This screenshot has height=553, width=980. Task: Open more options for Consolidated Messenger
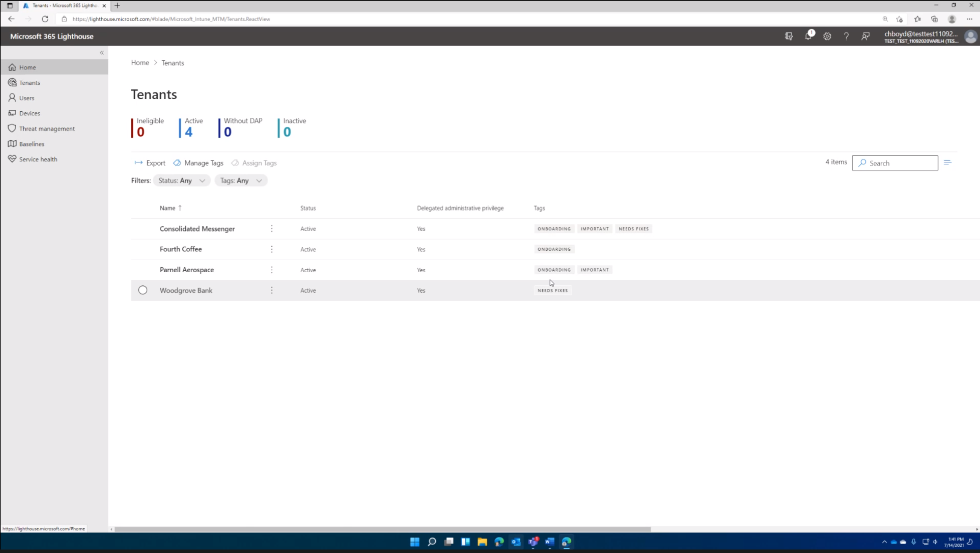click(272, 229)
